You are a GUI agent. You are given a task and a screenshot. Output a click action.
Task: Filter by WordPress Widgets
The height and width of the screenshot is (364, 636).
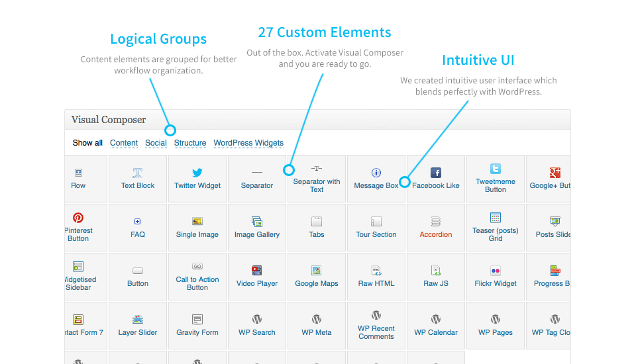[248, 143]
